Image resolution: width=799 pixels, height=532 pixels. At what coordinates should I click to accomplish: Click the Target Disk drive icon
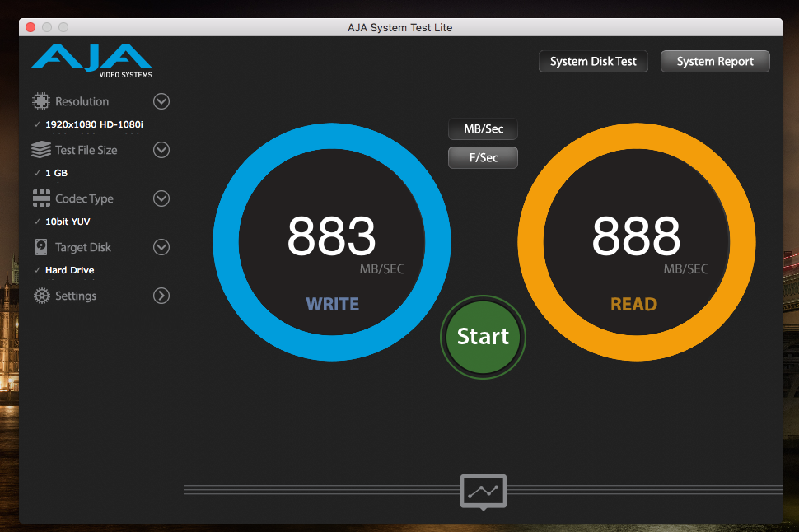coord(41,247)
